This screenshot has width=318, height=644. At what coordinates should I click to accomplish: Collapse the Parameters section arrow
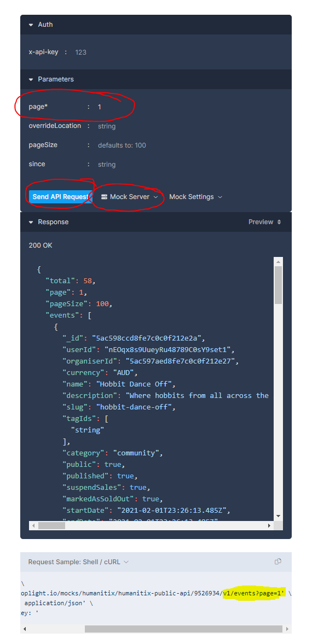pos(31,79)
